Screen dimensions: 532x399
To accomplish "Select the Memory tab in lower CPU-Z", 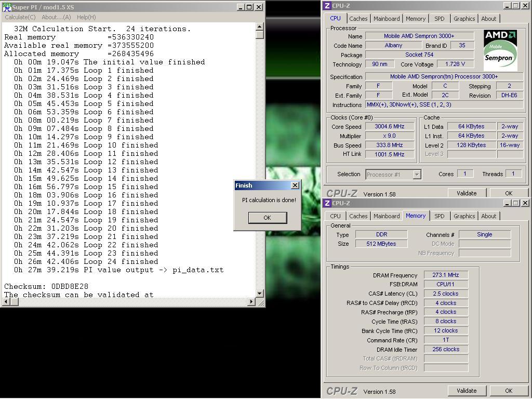I will pyautogui.click(x=416, y=216).
